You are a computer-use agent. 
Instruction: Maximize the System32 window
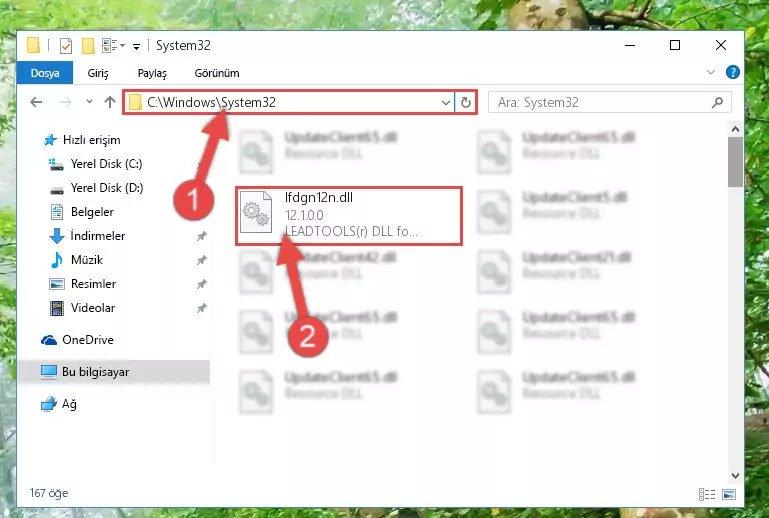pos(675,45)
